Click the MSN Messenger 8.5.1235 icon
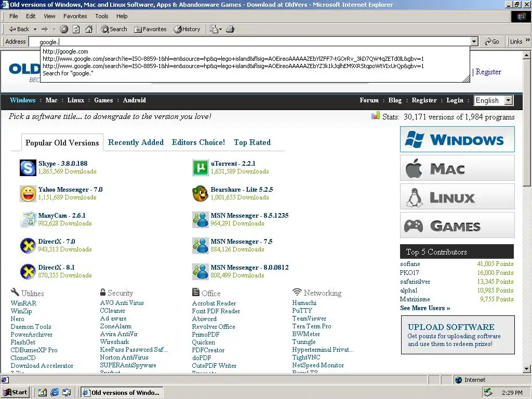532x399 pixels. 201,220
